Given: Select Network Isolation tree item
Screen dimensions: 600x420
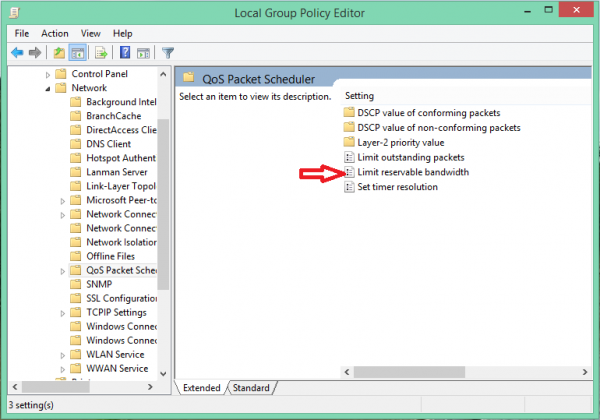Looking at the screenshot, I should click(121, 242).
